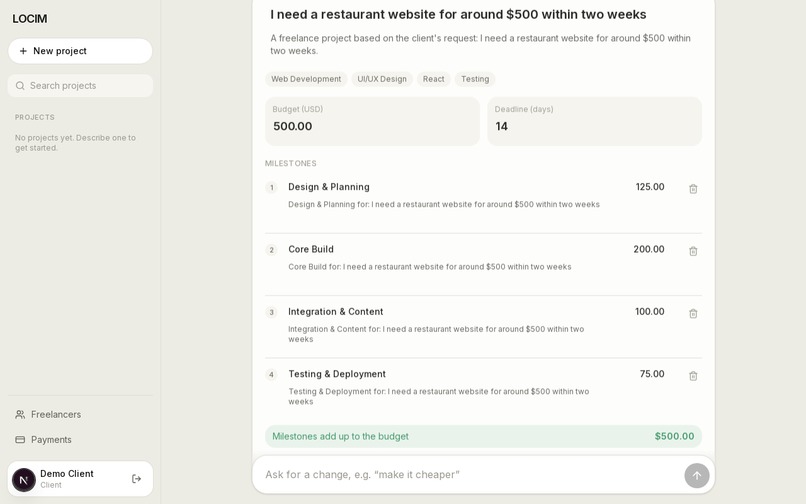
Task: Edit the Integration & Content amount 100.00
Action: [x=650, y=312]
